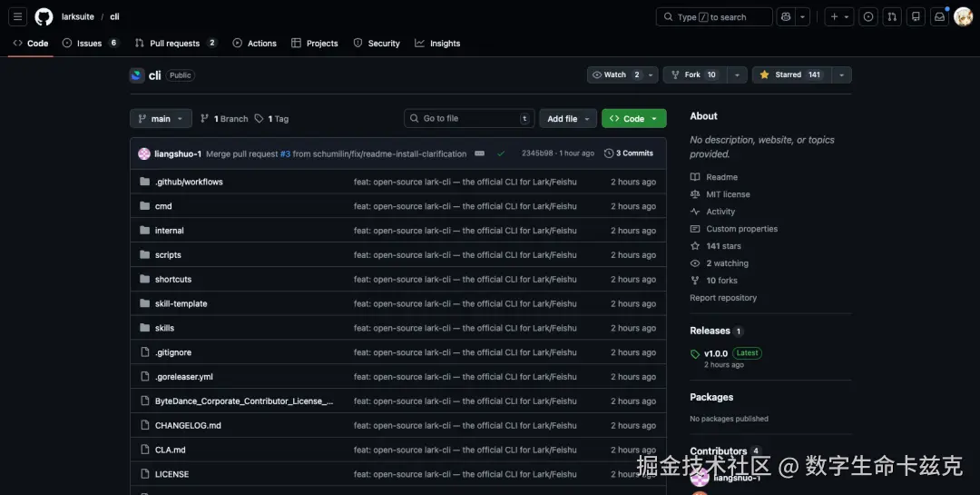
Task: Open the cmd folder
Action: coord(163,206)
